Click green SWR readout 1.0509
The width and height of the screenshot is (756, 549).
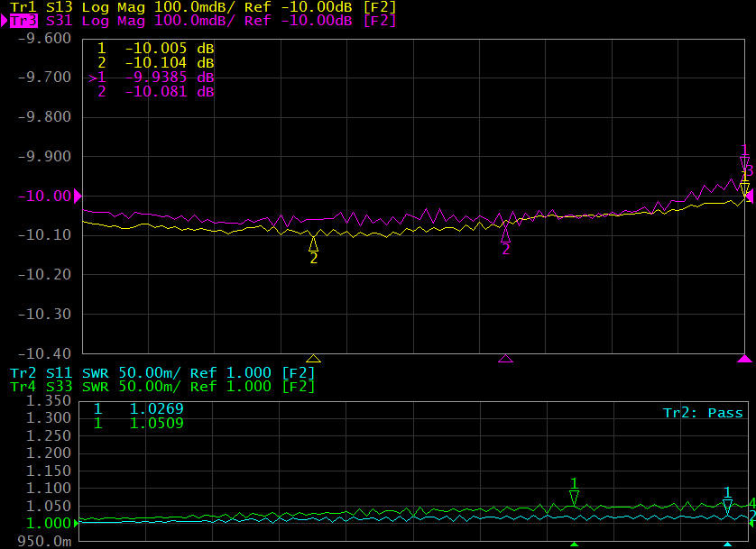(x=157, y=424)
